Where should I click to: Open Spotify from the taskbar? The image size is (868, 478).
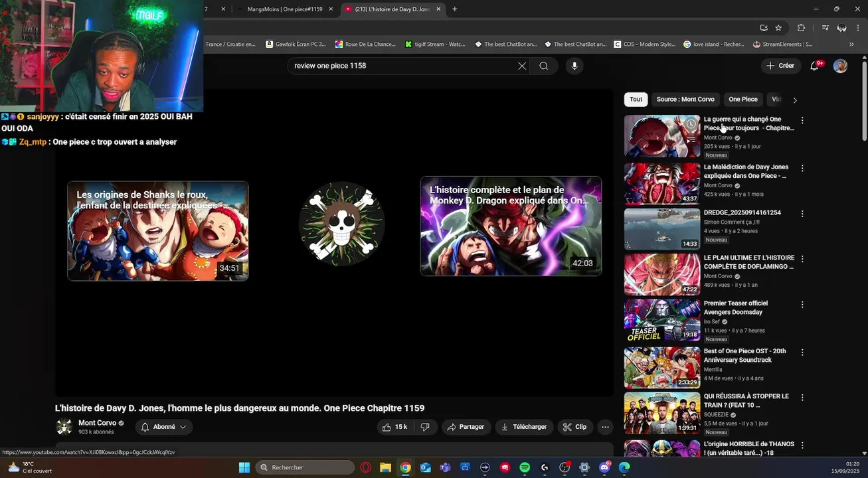[525, 467]
